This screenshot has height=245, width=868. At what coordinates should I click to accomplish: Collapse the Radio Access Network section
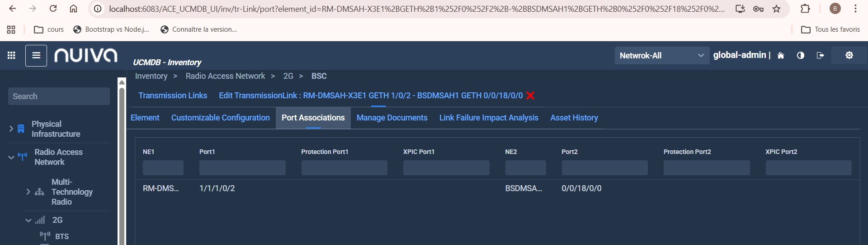point(11,157)
